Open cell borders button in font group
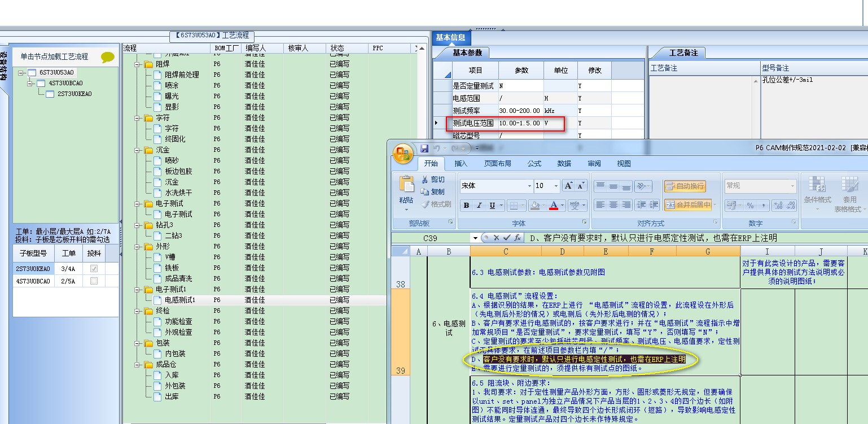The height and width of the screenshot is (424, 868). point(513,206)
